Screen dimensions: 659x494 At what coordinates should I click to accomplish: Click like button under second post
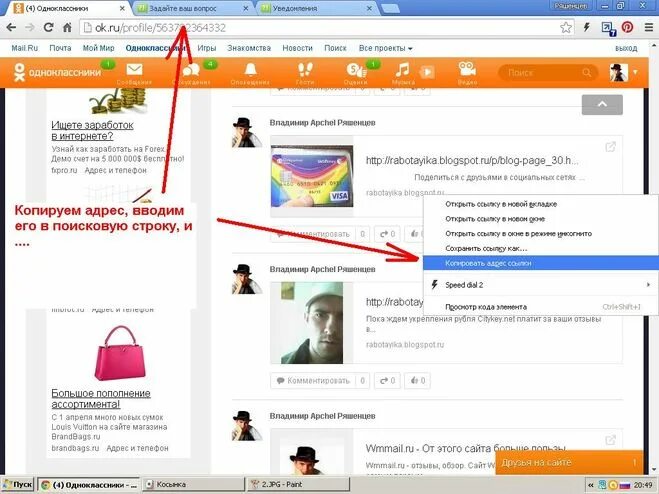[x=417, y=381]
